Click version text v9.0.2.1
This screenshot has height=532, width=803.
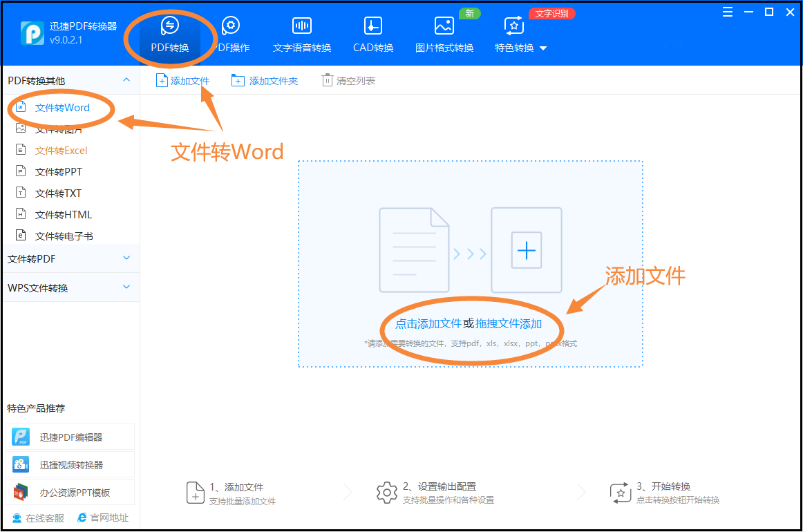point(66,40)
